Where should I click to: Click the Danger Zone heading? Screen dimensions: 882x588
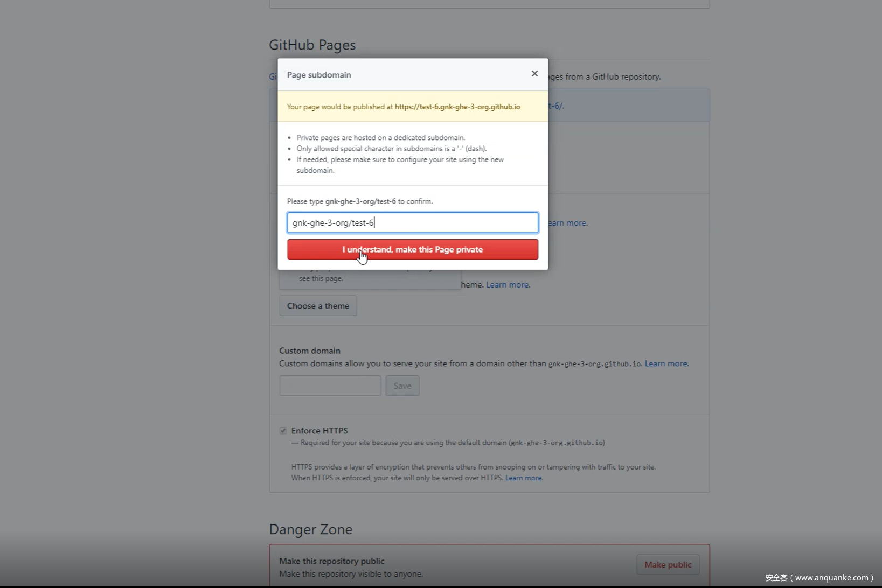311,529
